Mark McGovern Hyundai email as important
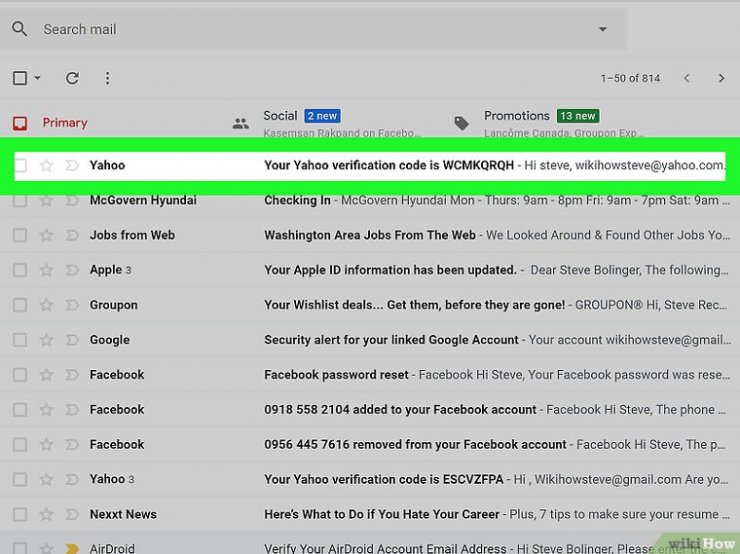Viewport: 740px width, 554px height. click(x=72, y=200)
